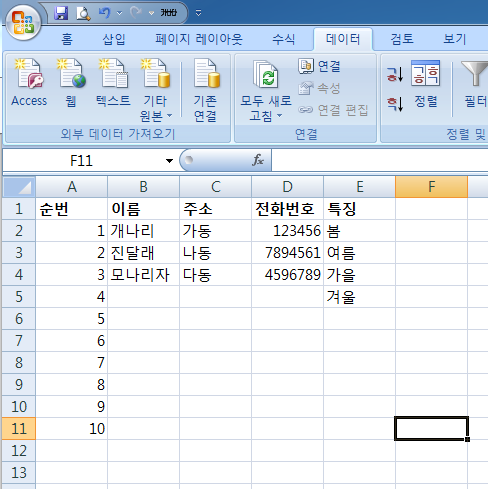Toggle the 필터 funnel filter
The image size is (488, 489).
point(474,85)
